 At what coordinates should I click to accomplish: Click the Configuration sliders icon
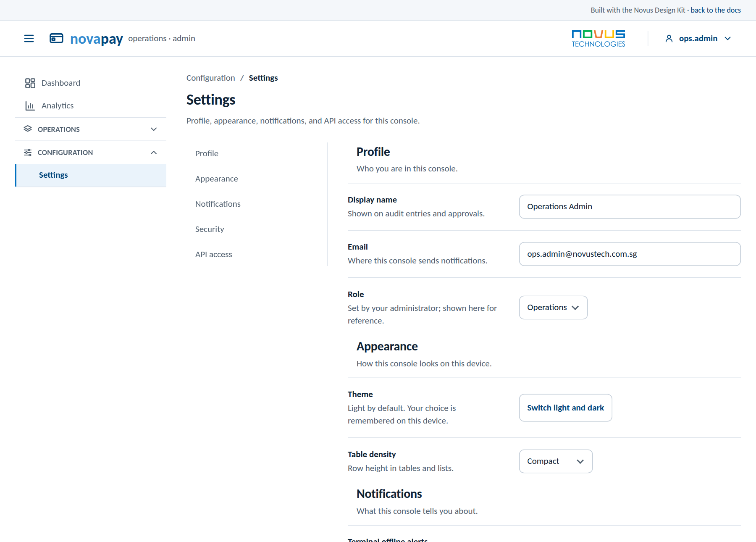(28, 153)
